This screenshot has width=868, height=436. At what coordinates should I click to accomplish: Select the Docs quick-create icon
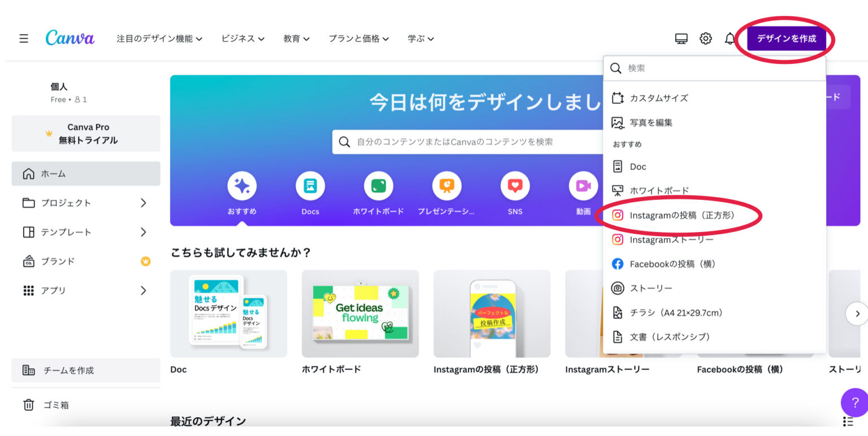310,185
